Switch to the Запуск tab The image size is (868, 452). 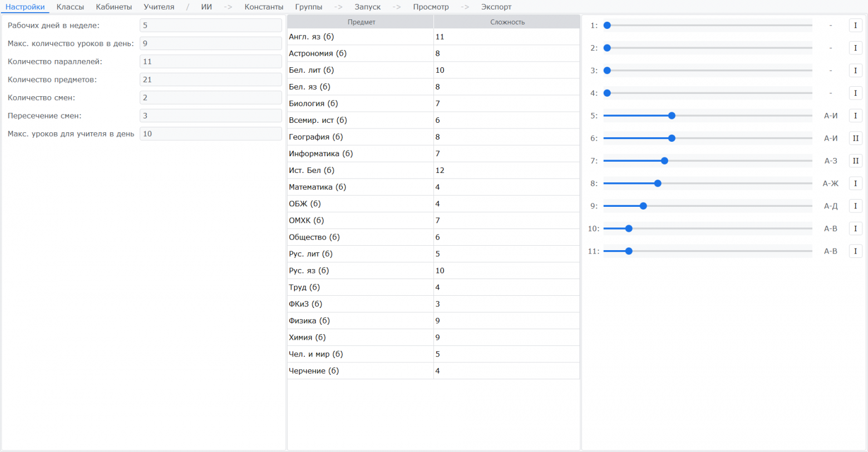point(368,7)
